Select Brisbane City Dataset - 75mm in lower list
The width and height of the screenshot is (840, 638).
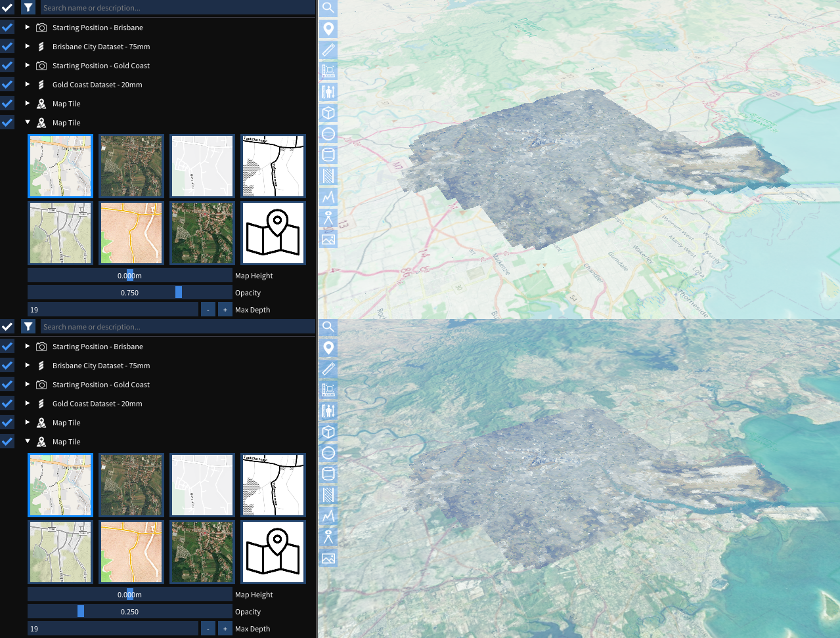click(x=101, y=366)
